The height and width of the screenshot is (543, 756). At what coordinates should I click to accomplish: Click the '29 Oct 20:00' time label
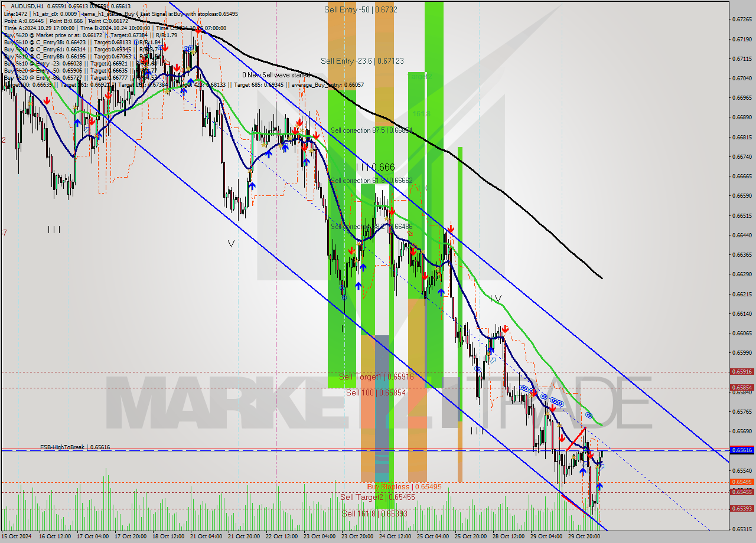coord(584,537)
